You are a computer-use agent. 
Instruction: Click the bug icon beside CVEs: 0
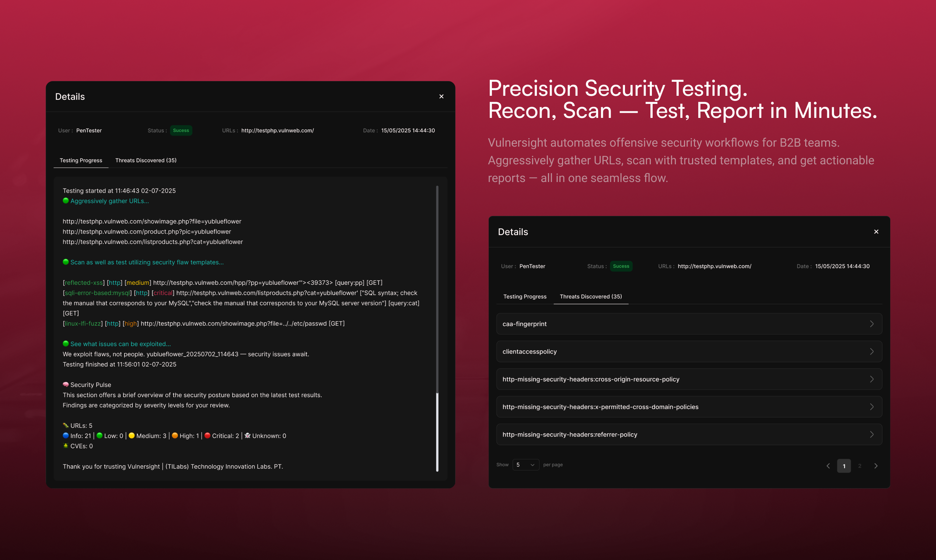[x=66, y=446]
